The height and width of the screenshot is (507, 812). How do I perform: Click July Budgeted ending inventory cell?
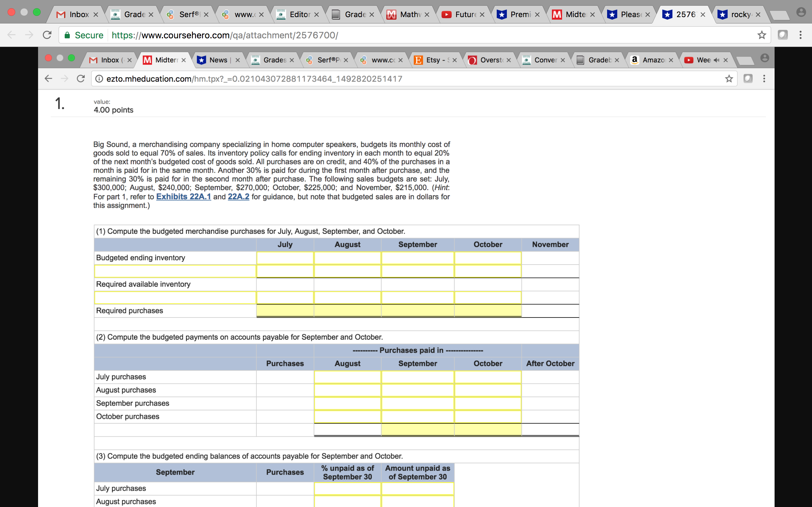coord(285,258)
